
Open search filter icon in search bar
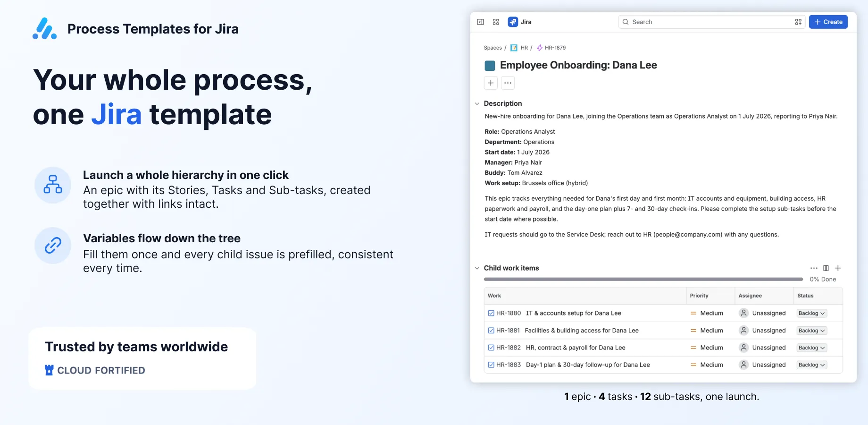tap(798, 22)
